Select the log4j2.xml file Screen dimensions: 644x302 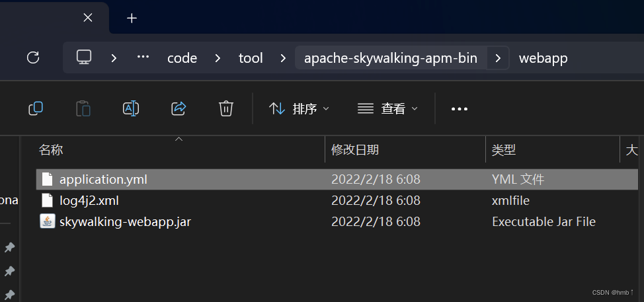click(337, 200)
